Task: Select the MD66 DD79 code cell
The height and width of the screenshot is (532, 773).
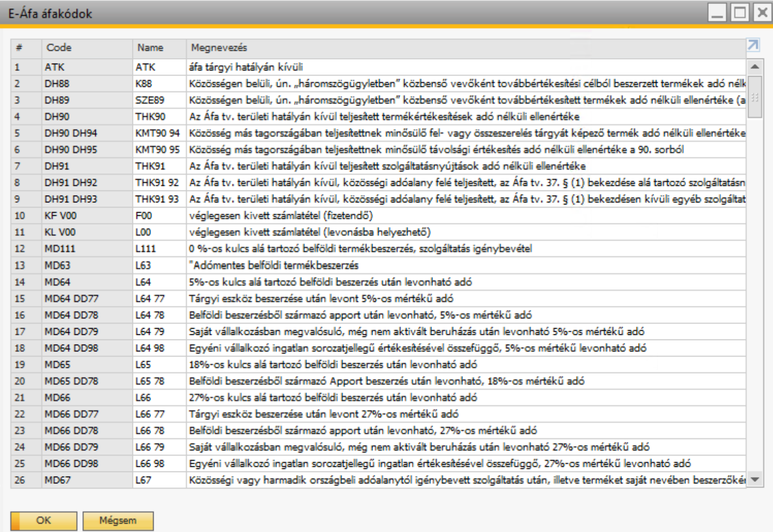Action: pos(87,447)
